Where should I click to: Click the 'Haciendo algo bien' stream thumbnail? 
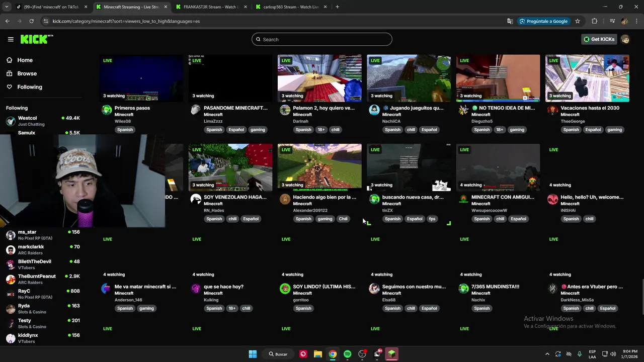tap(319, 167)
